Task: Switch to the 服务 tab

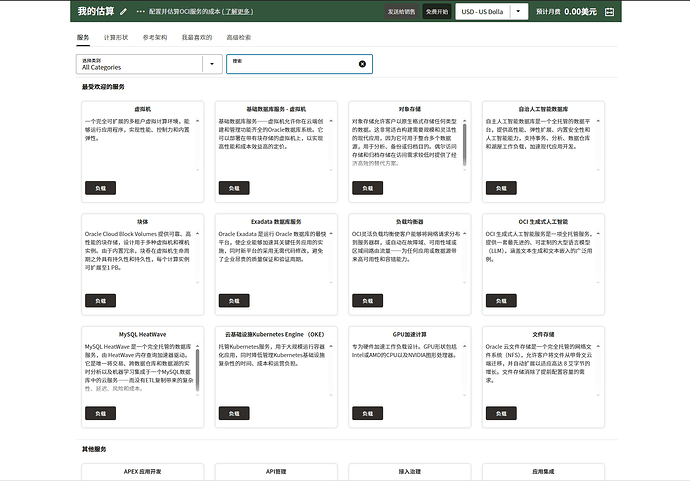Action: 83,37
